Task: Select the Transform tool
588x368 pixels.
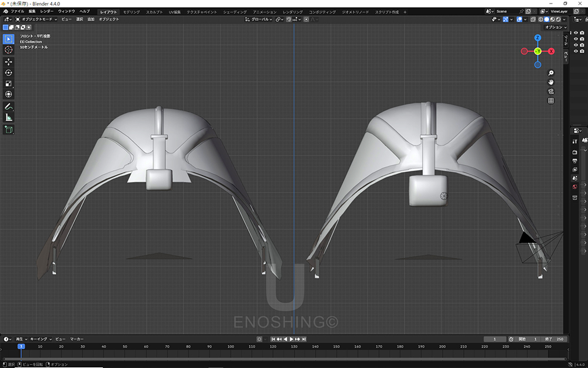Action: (9, 94)
